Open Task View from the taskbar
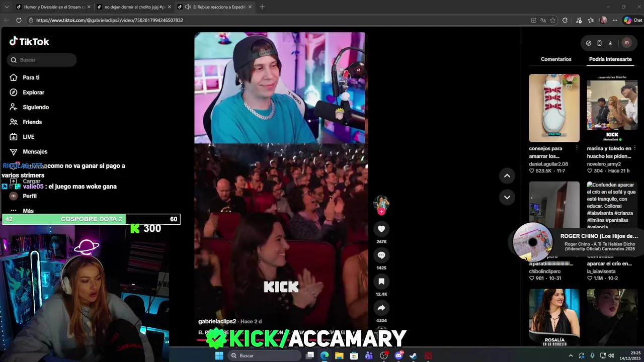This screenshot has width=644, height=362. (x=310, y=355)
